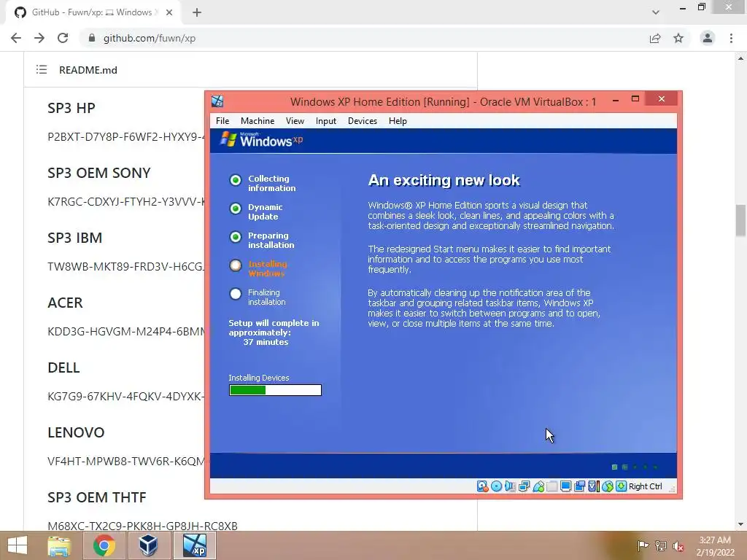
Task: Click the forward arrow in Chrome
Action: point(39,38)
